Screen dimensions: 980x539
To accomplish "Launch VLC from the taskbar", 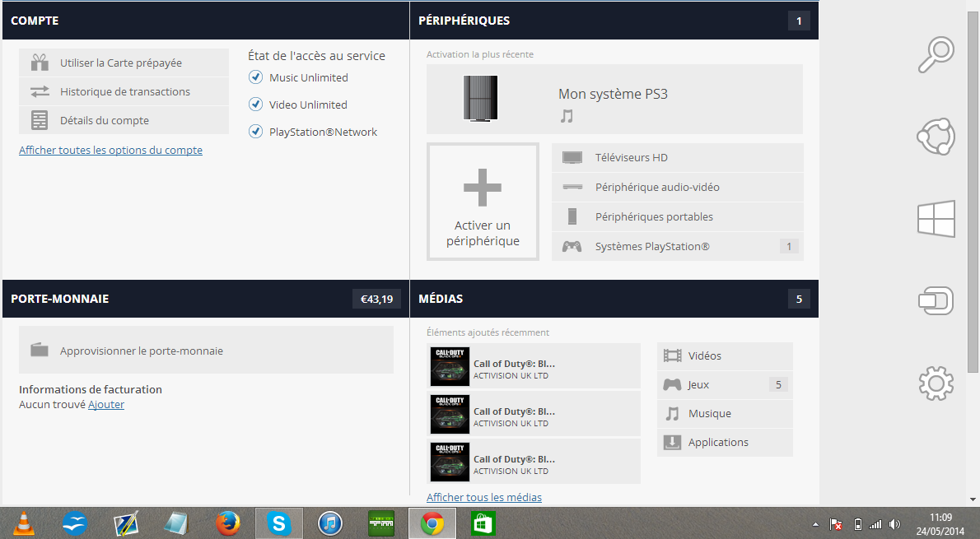I will point(24,523).
